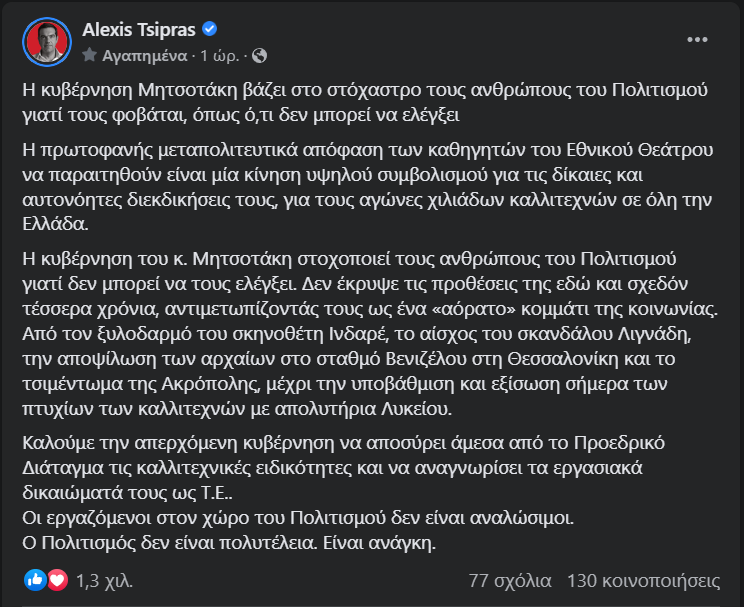The image size is (744, 607).
Task: Open the post options three-dots menu
Action: (697, 39)
